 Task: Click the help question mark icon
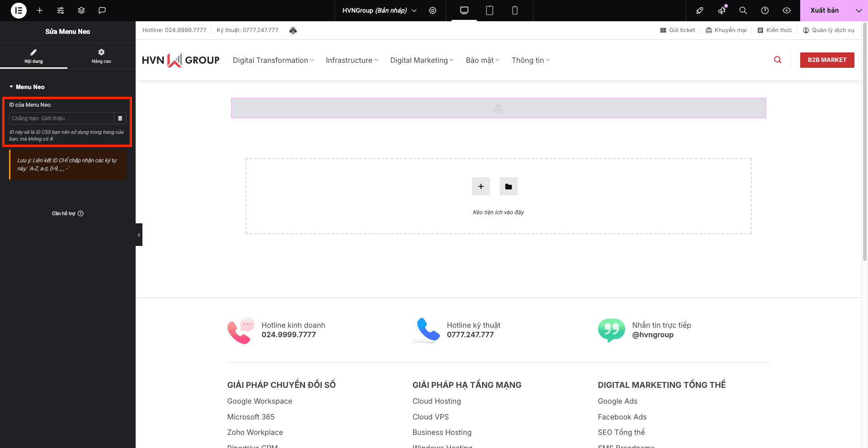[765, 10]
